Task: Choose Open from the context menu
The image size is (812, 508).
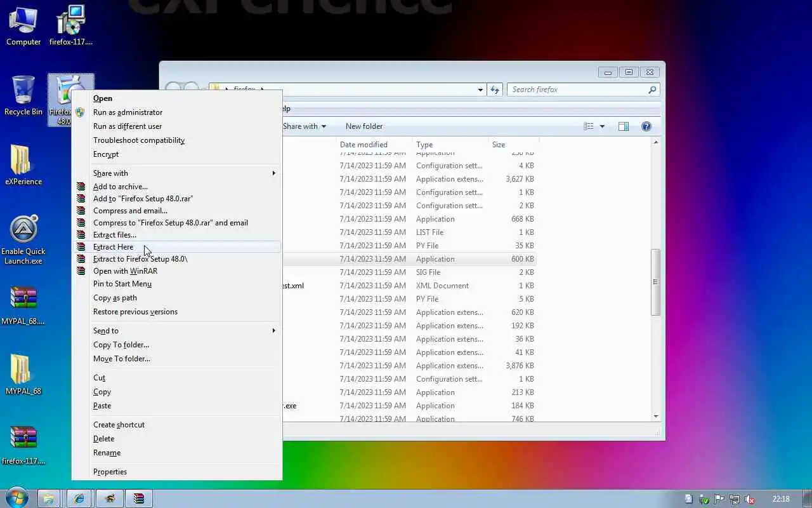Action: point(177,98)
